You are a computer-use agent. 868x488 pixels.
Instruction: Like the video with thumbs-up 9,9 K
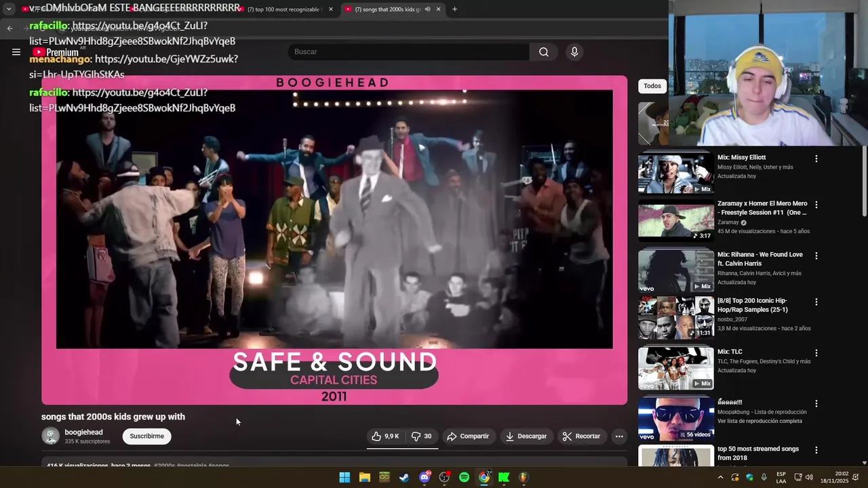[x=385, y=436]
